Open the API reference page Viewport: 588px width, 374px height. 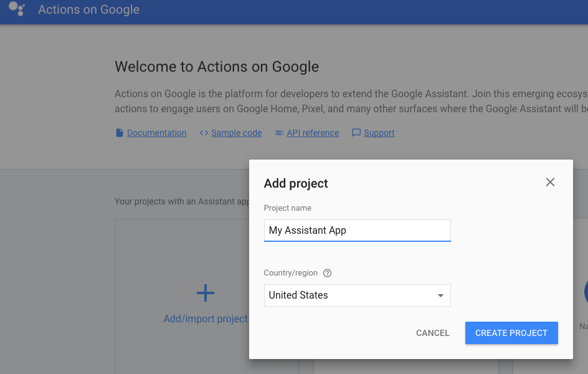[x=312, y=132]
